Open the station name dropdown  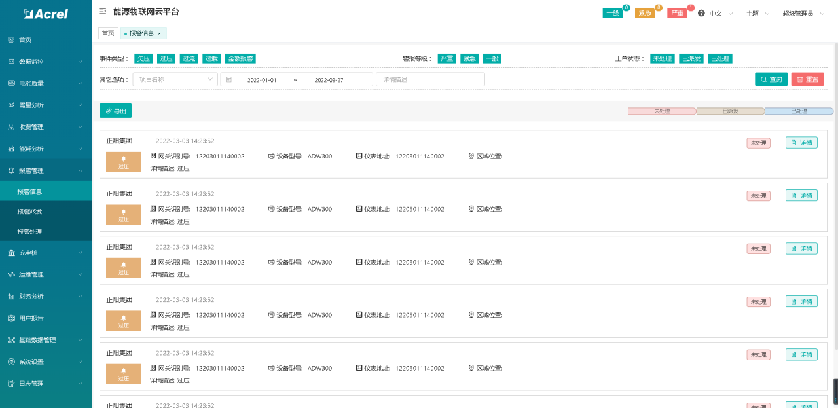pos(175,79)
